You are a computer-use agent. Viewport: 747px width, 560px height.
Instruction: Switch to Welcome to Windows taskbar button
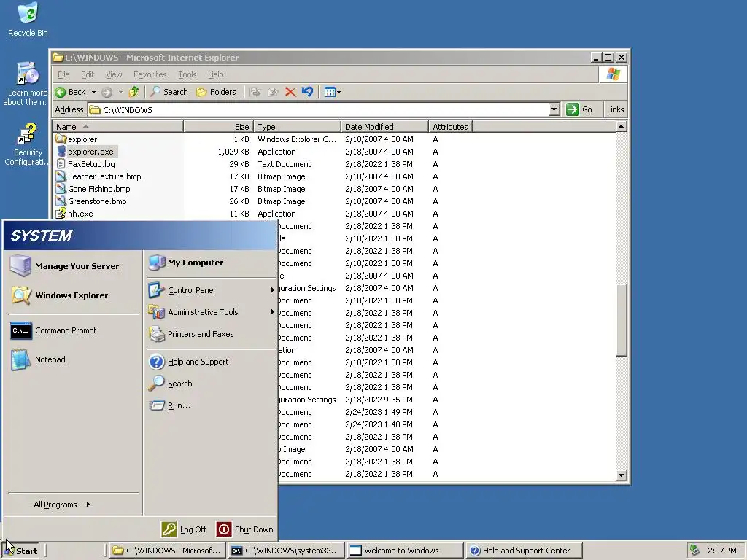(405, 551)
